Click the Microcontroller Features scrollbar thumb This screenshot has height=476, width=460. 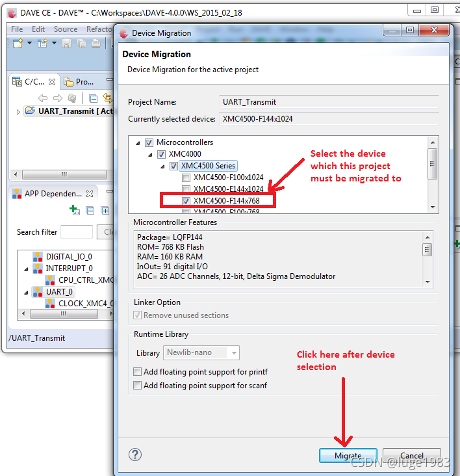(428, 250)
